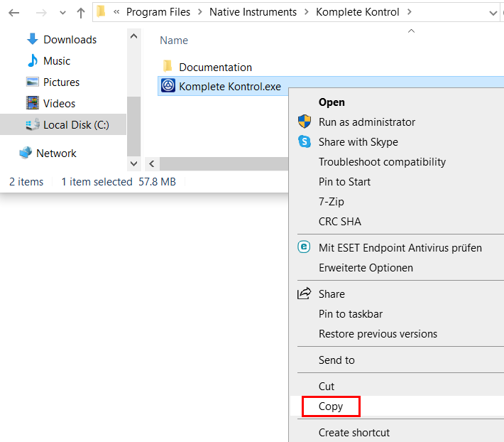Click the Network globe icon
Image resolution: width=504 pixels, height=442 pixels.
point(26,153)
